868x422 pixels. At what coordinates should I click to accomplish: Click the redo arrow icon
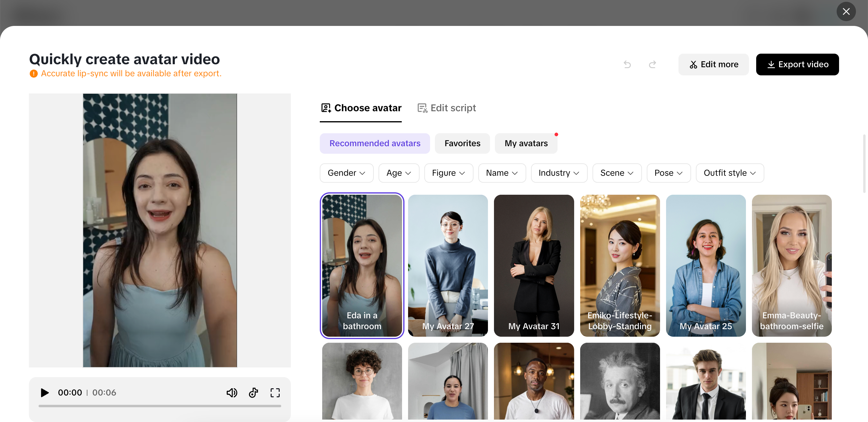(x=652, y=65)
